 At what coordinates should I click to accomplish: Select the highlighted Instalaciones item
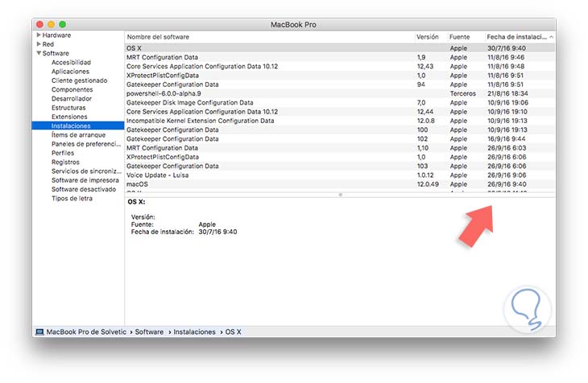(78, 126)
